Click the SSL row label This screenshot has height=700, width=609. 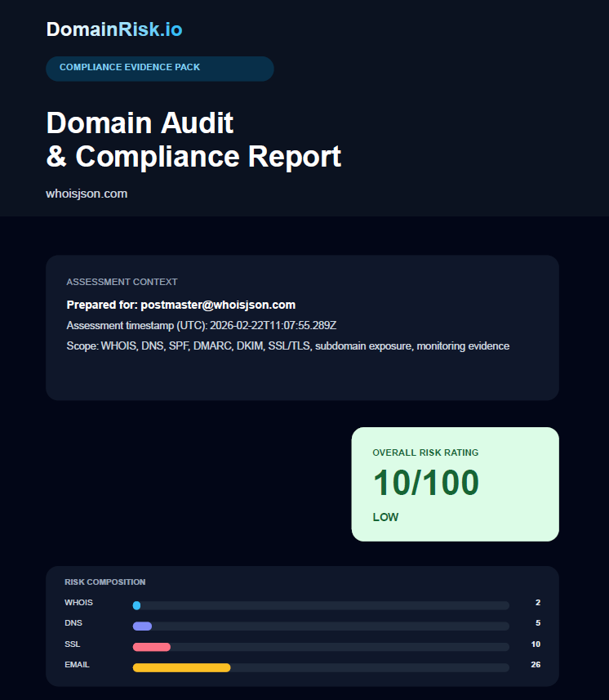tap(73, 644)
